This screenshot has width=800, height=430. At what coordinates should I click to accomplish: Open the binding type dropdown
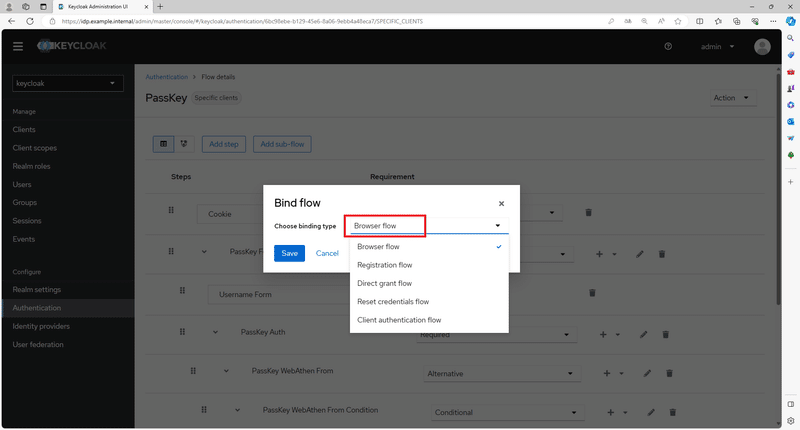click(427, 225)
